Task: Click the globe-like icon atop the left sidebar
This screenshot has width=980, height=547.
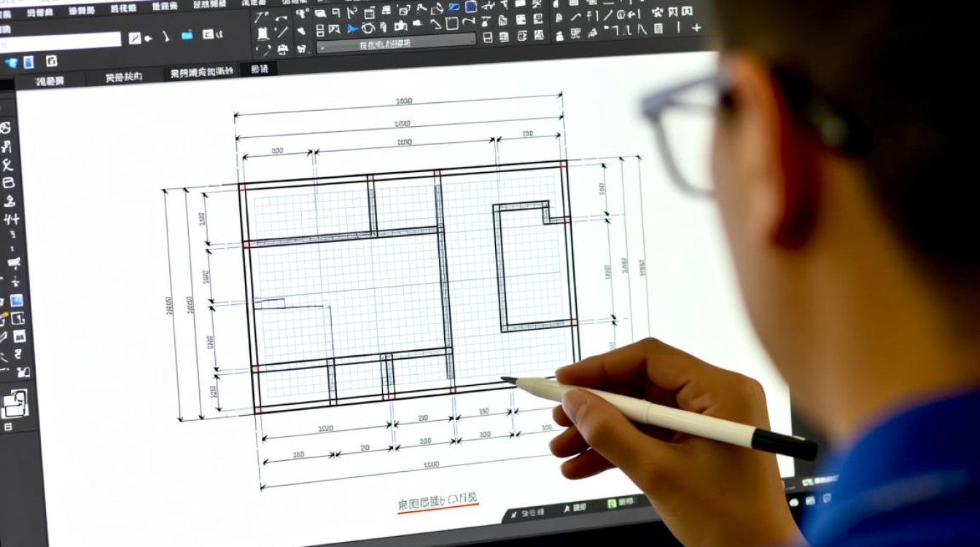Action: click(x=6, y=128)
